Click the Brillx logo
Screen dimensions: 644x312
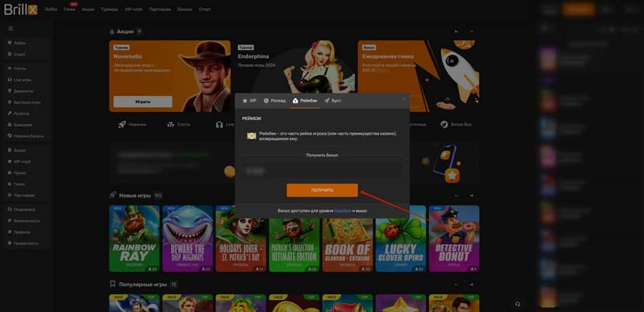pyautogui.click(x=21, y=9)
